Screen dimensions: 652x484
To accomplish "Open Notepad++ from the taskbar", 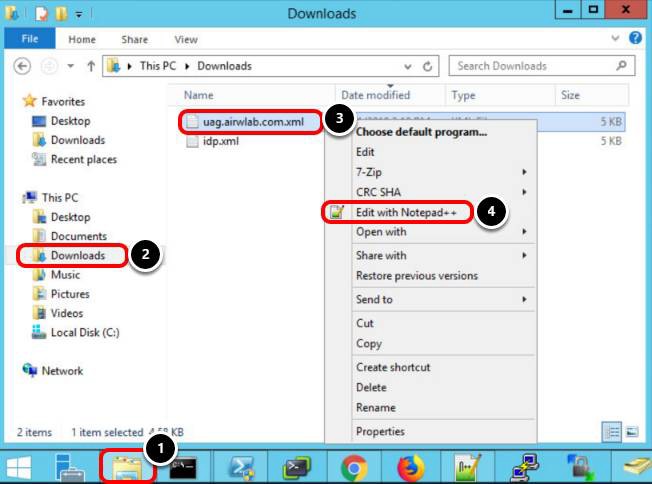I will 468,468.
